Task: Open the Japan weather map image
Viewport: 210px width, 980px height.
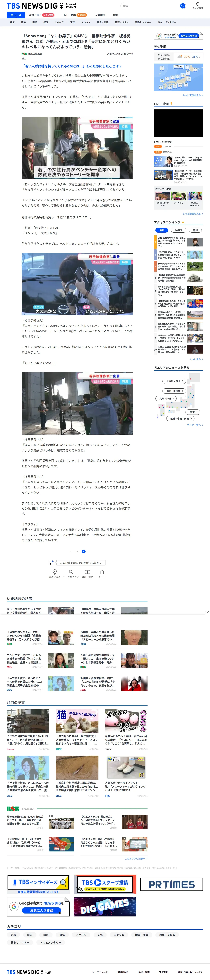Action: (x=178, y=78)
